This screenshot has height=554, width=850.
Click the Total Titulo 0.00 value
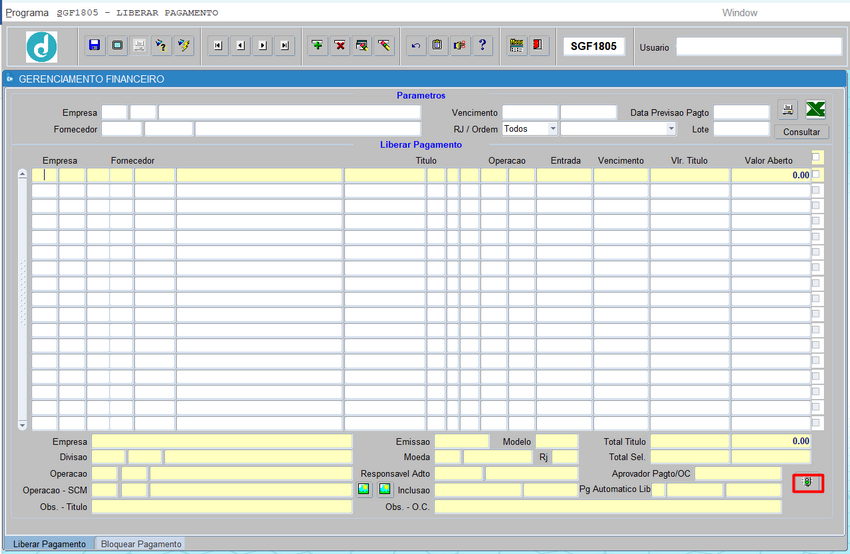tap(771, 441)
